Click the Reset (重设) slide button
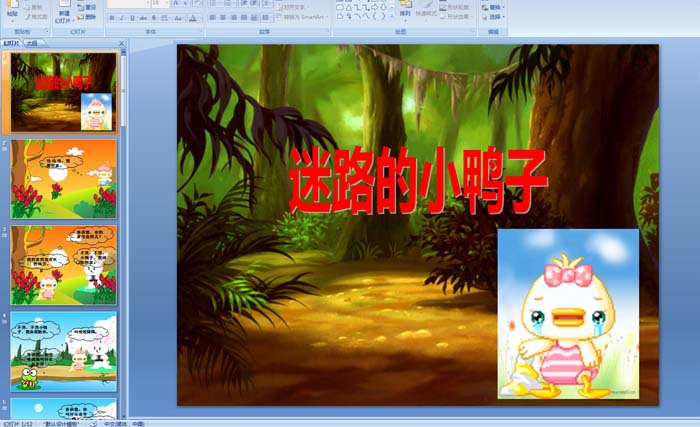700x427 pixels. [87, 7]
